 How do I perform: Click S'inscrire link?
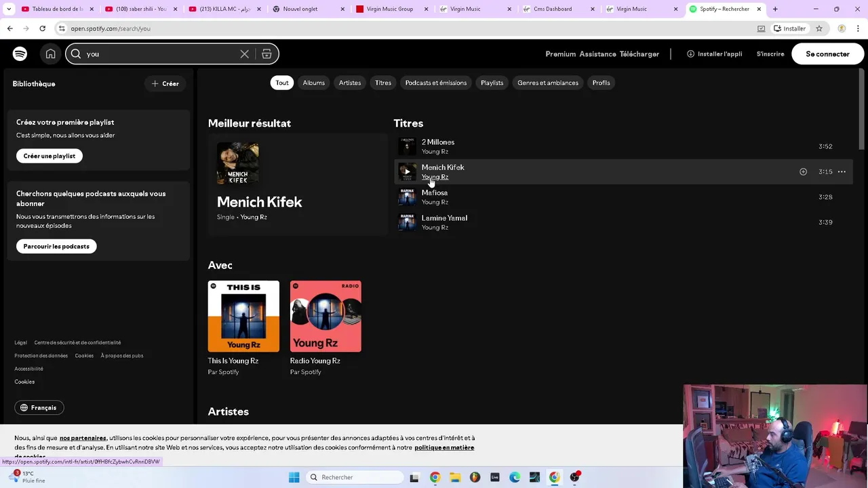(770, 54)
